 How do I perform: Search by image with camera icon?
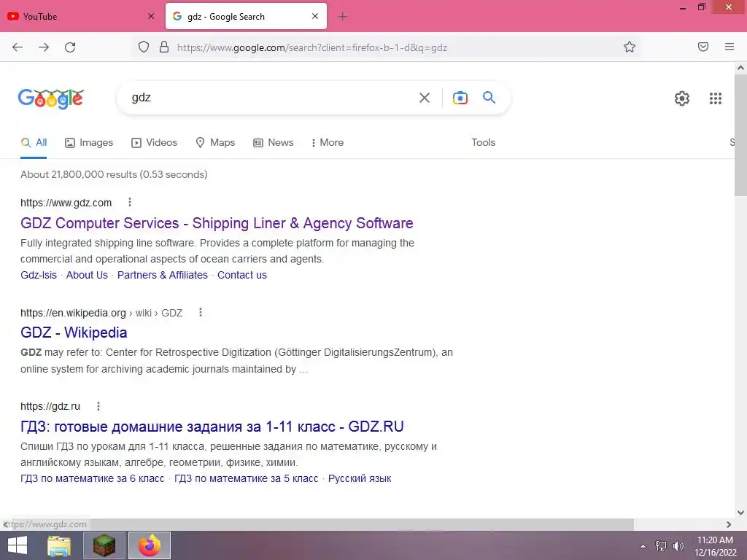(460, 98)
